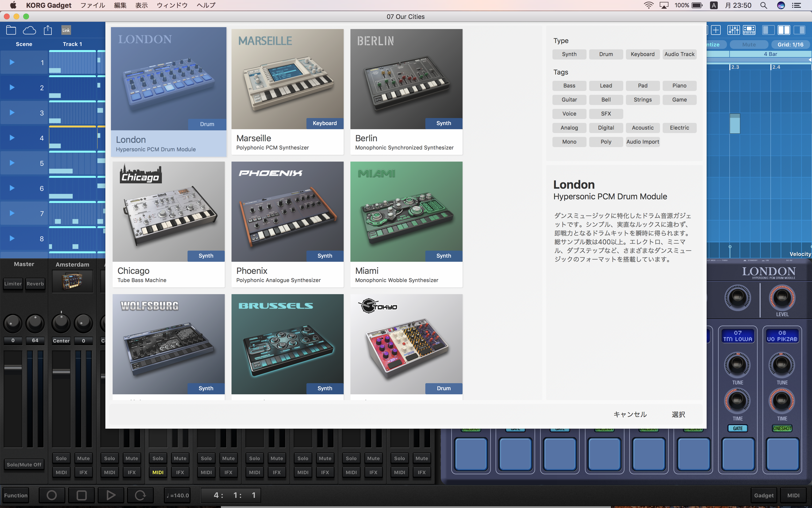Toggle the Strings tag
The image size is (812, 508).
[x=643, y=100]
